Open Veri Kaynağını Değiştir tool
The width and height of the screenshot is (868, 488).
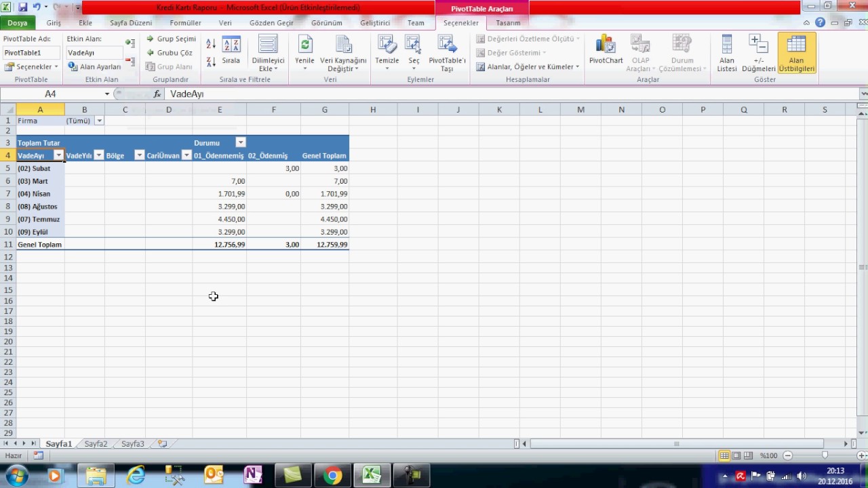click(x=343, y=54)
